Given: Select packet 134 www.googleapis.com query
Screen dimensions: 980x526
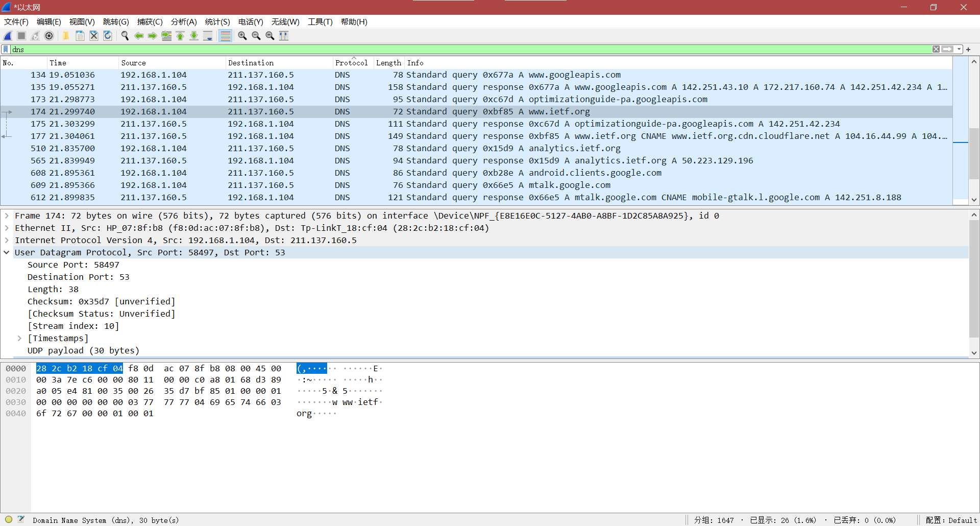Looking at the screenshot, I should click(x=476, y=75).
